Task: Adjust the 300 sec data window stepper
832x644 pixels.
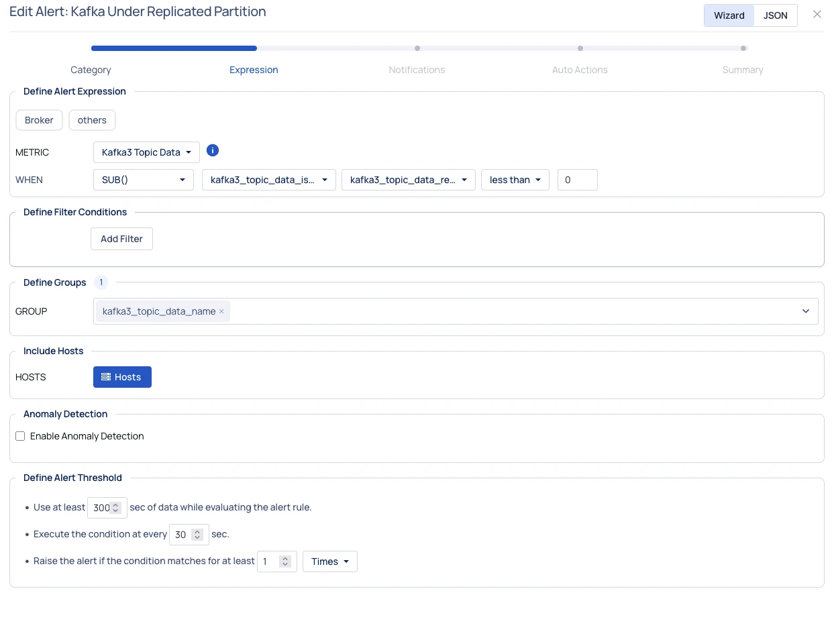Action: (115, 508)
